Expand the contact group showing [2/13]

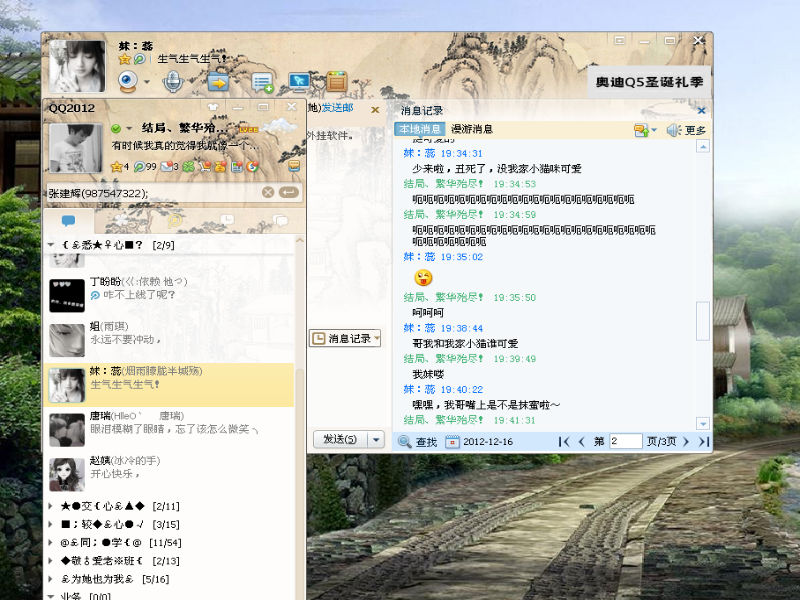(x=51, y=561)
